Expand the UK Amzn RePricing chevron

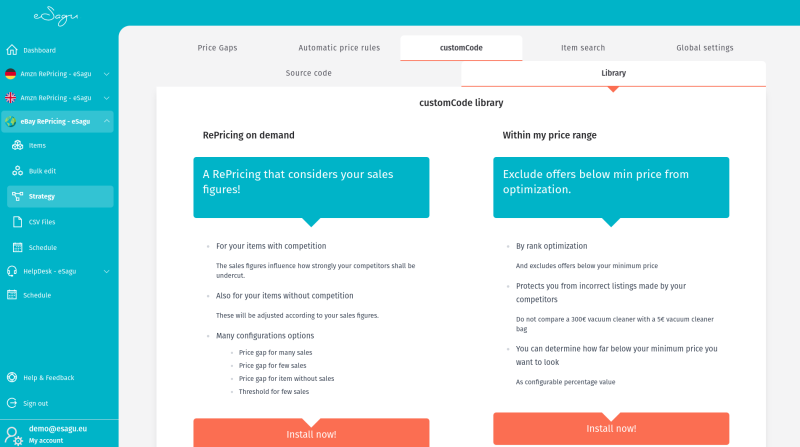[106, 97]
